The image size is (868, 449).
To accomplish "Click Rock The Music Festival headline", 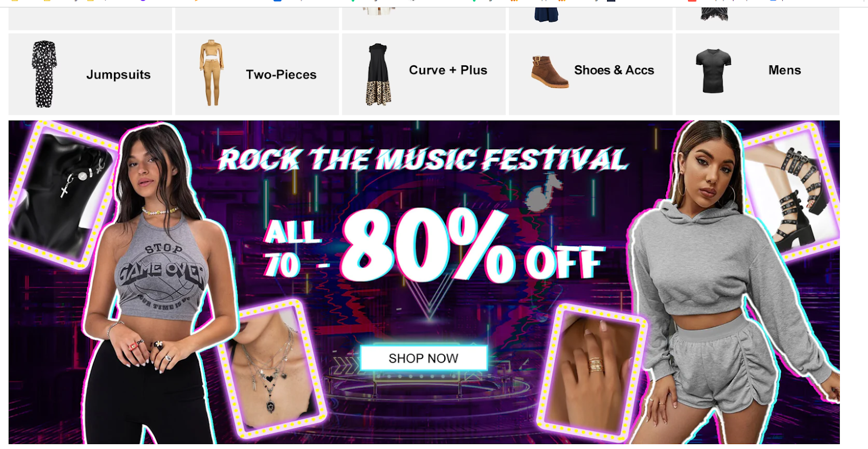I will pyautogui.click(x=423, y=160).
